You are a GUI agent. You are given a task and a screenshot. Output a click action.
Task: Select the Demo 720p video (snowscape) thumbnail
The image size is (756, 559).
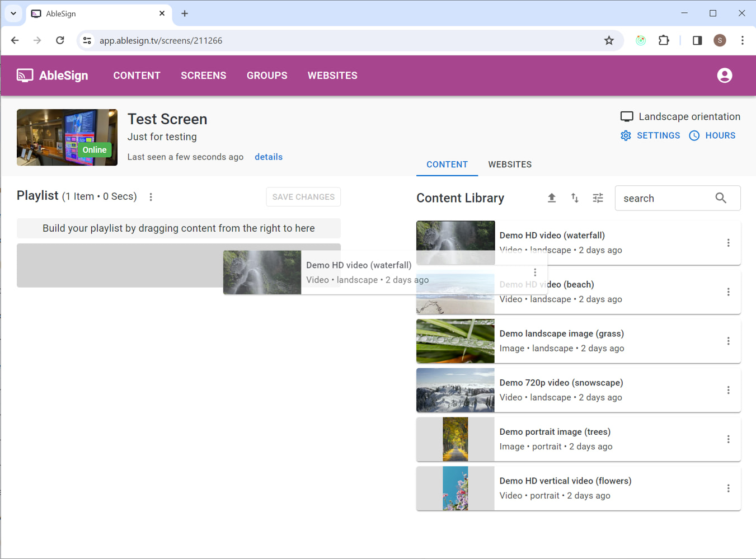(x=455, y=391)
